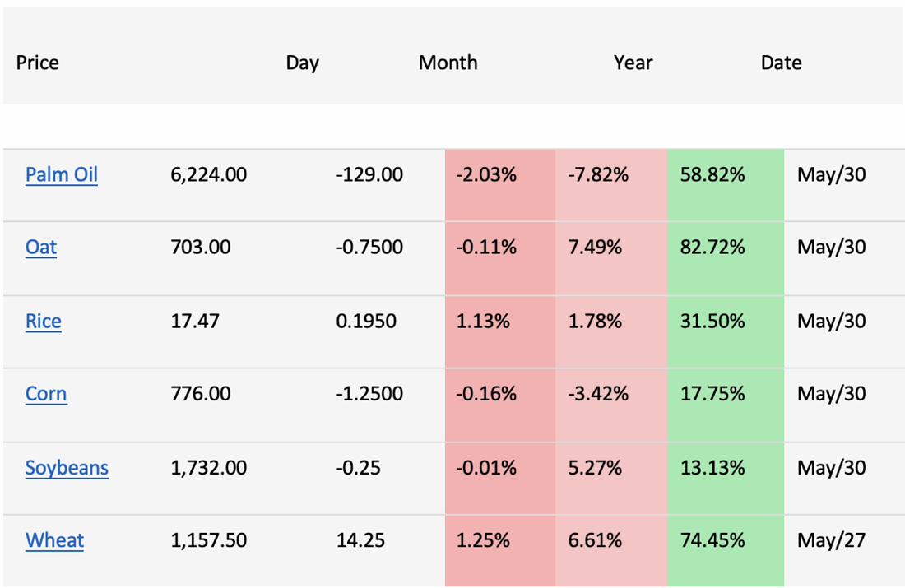
Task: Select the Date column header
Action: (x=781, y=63)
